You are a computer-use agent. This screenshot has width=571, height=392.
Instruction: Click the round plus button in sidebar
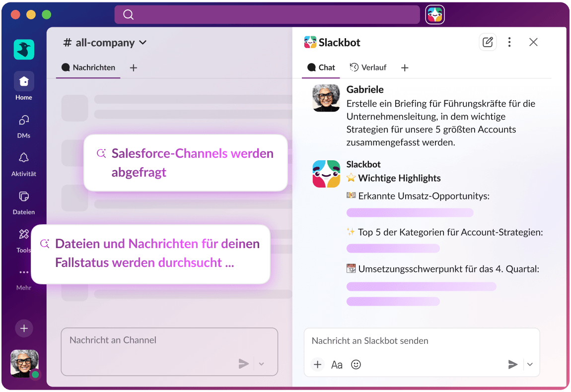24,328
